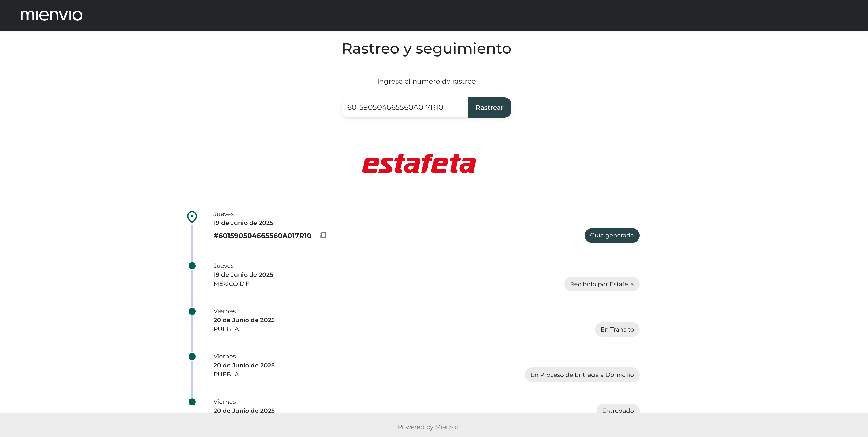Click En Proceso de Entrega a Domicilio badge

click(x=582, y=375)
